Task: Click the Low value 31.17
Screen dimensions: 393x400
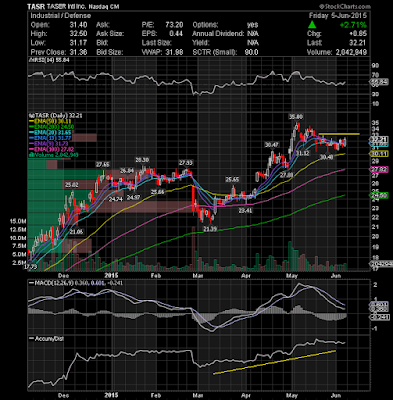Action: 79,43
